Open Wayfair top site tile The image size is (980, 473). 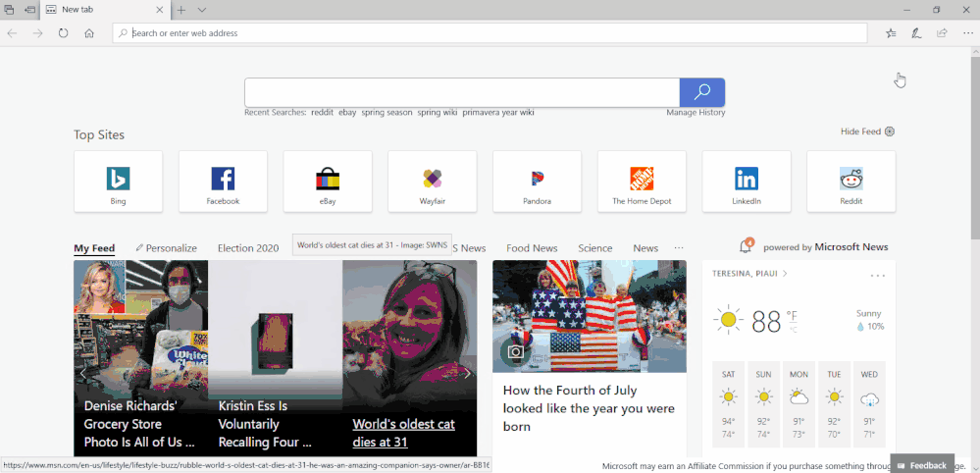pyautogui.click(x=433, y=182)
